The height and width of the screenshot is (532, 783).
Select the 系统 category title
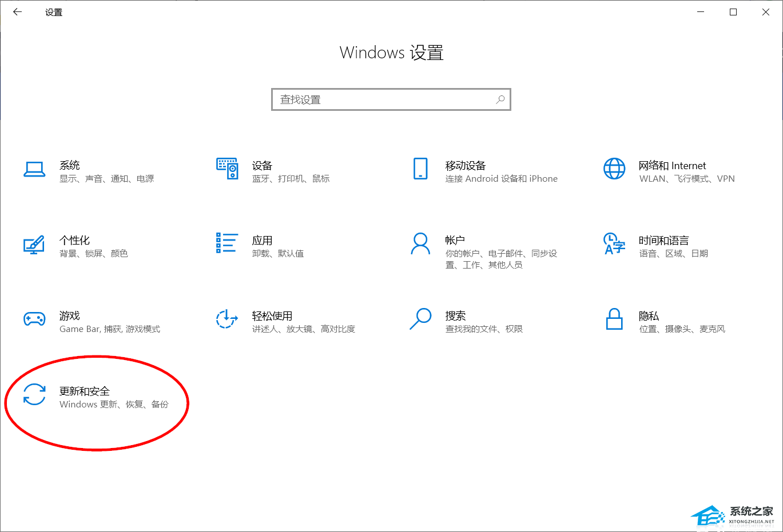[x=70, y=165]
